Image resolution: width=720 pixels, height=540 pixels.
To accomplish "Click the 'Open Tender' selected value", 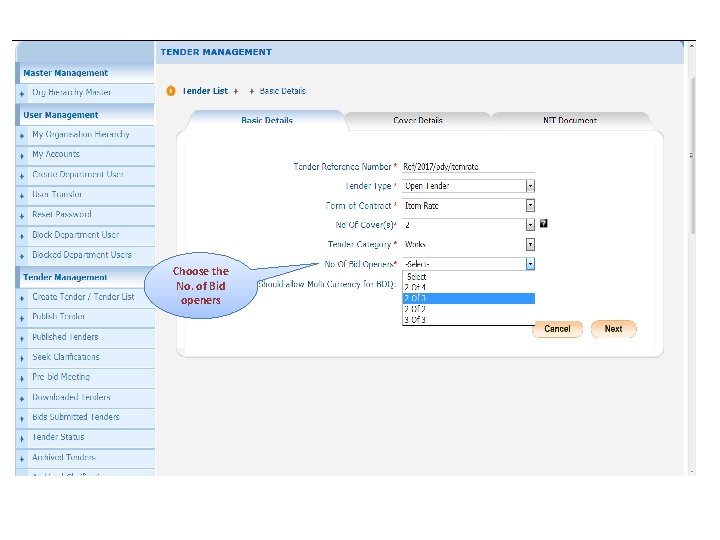I will (427, 186).
